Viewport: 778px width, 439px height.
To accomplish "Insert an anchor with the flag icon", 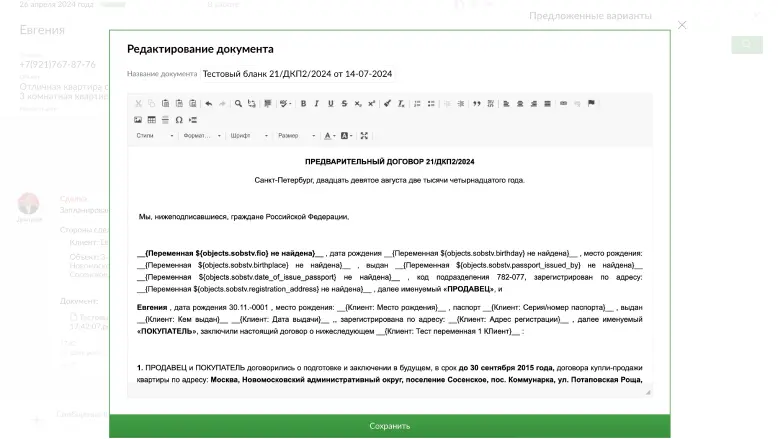I will click(591, 104).
